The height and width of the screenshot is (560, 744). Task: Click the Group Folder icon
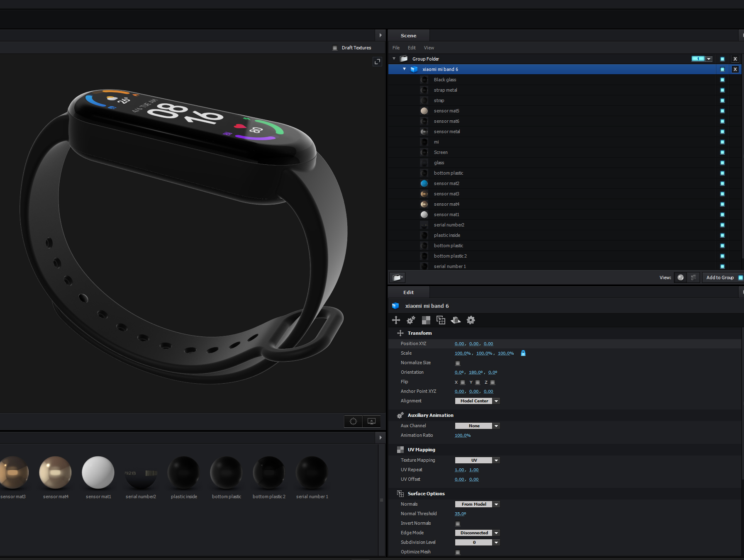404,59
